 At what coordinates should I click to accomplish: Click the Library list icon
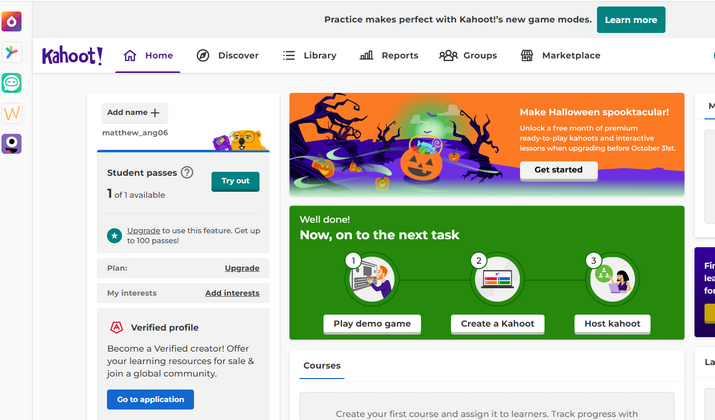click(289, 56)
